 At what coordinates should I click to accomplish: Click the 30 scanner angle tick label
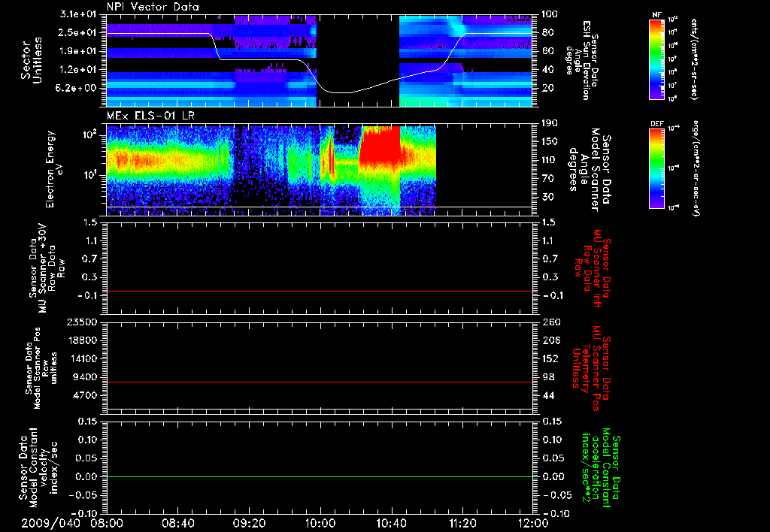click(547, 198)
